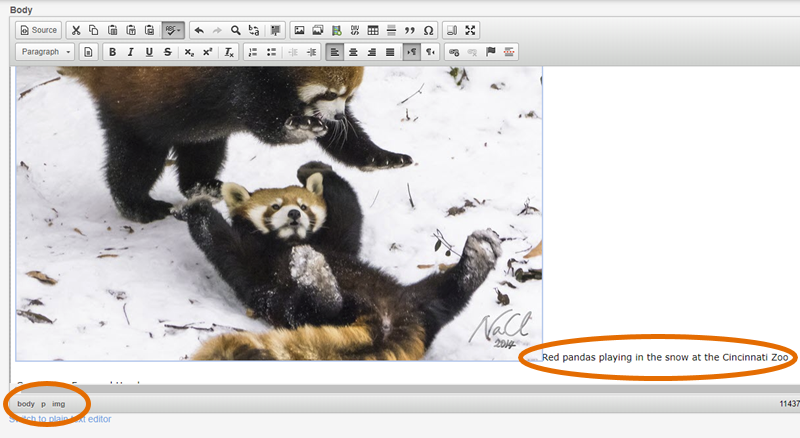800x438 pixels.
Task: Click the Paste from Word icon
Action: point(149,30)
